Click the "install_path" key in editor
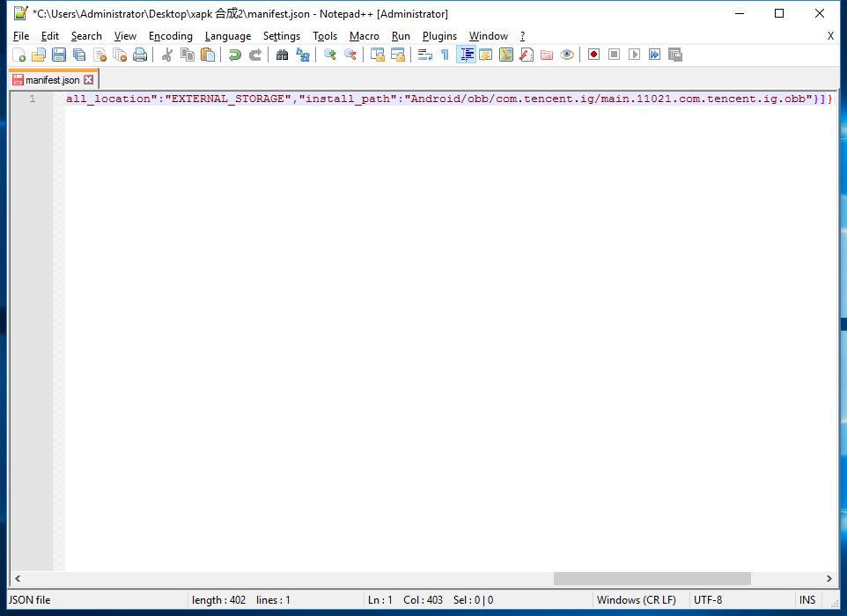Image resolution: width=847 pixels, height=616 pixels. click(348, 99)
